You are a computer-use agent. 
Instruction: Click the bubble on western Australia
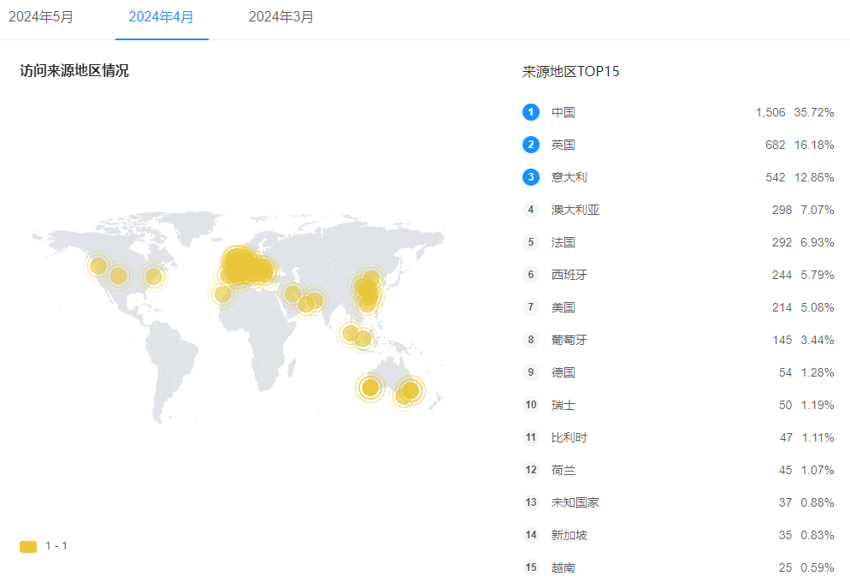point(371,387)
